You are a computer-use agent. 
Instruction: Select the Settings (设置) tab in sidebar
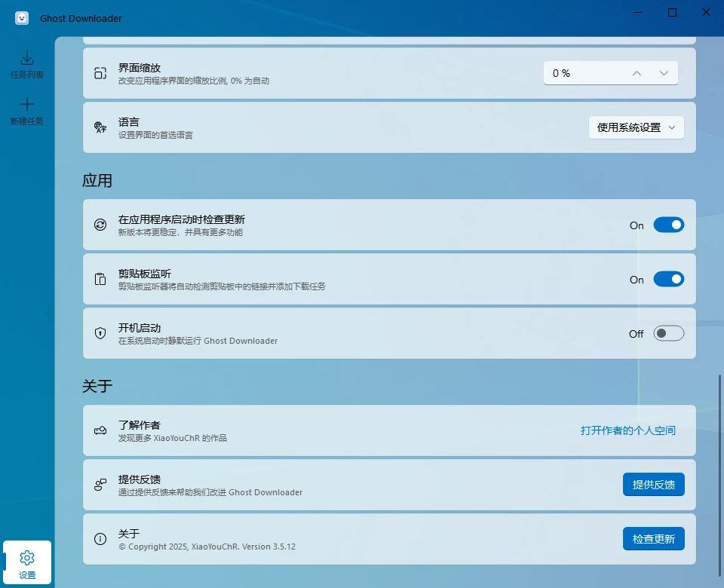coord(27,562)
